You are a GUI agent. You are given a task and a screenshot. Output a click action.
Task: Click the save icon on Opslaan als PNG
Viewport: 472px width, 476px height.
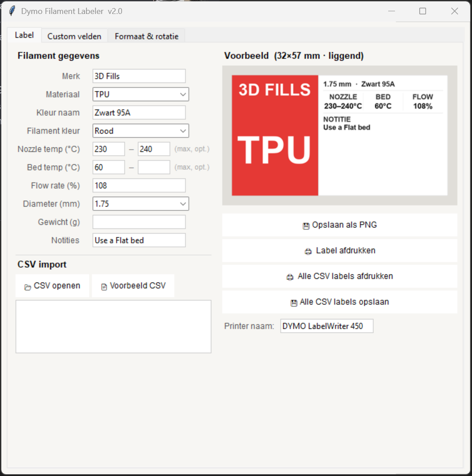306,226
